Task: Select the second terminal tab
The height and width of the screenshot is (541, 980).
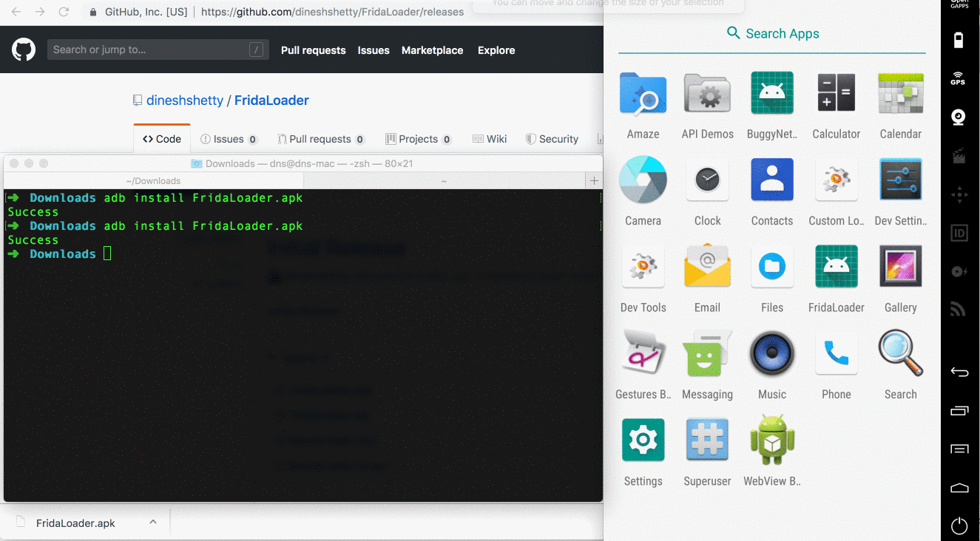Action: click(444, 180)
